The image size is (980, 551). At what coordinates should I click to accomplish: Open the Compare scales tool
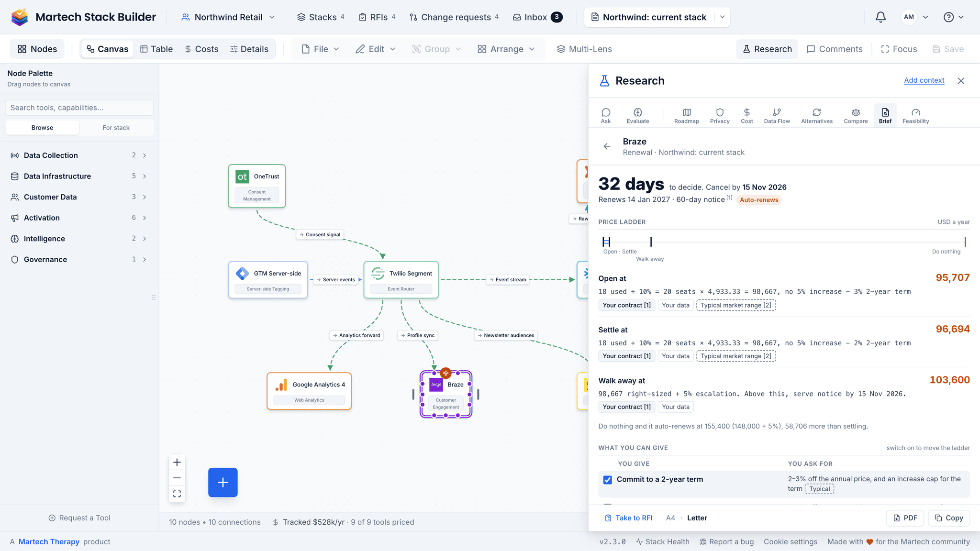coord(856,116)
